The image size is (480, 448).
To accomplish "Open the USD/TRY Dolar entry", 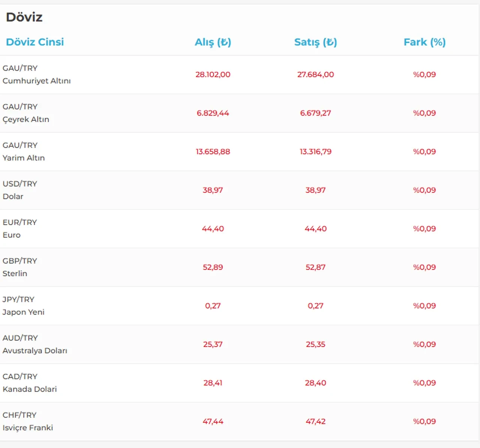I will click(x=20, y=190).
